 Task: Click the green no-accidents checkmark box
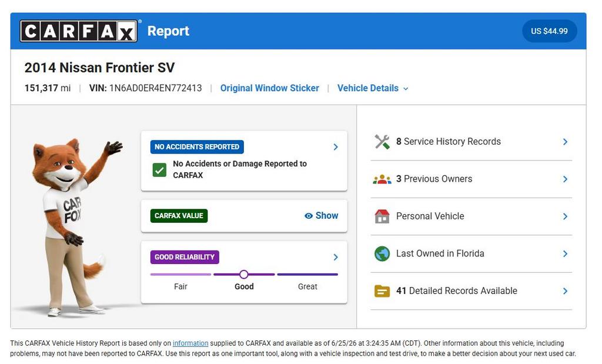click(159, 170)
